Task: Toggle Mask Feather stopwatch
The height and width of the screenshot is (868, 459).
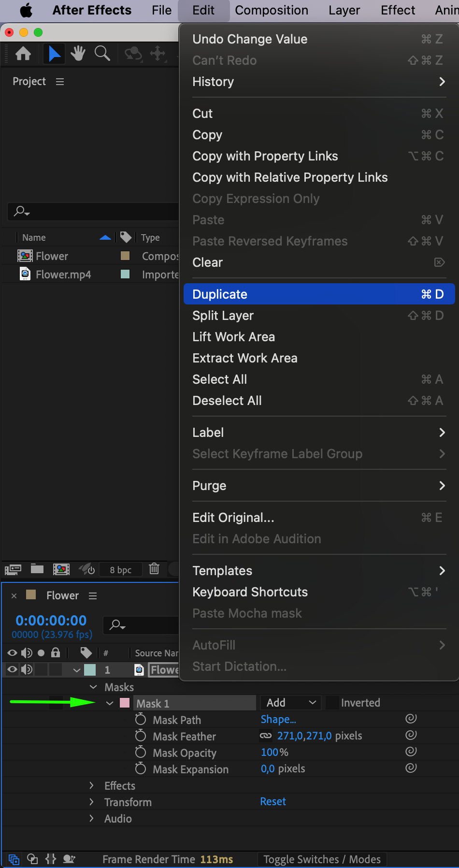Action: 141,736
